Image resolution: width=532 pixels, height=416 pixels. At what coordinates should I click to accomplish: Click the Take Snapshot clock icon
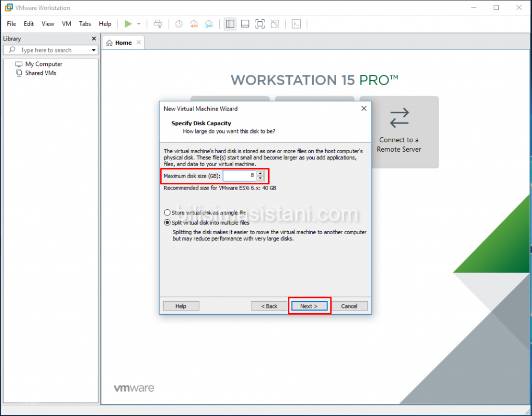coord(179,24)
